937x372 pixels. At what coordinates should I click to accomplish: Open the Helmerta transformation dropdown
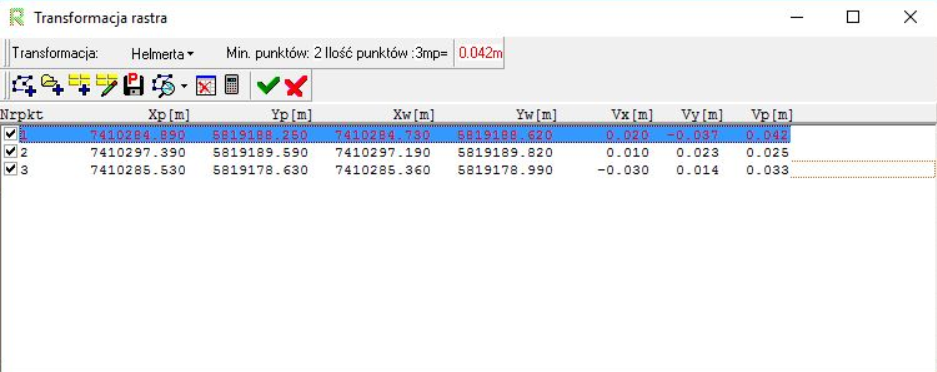[162, 53]
